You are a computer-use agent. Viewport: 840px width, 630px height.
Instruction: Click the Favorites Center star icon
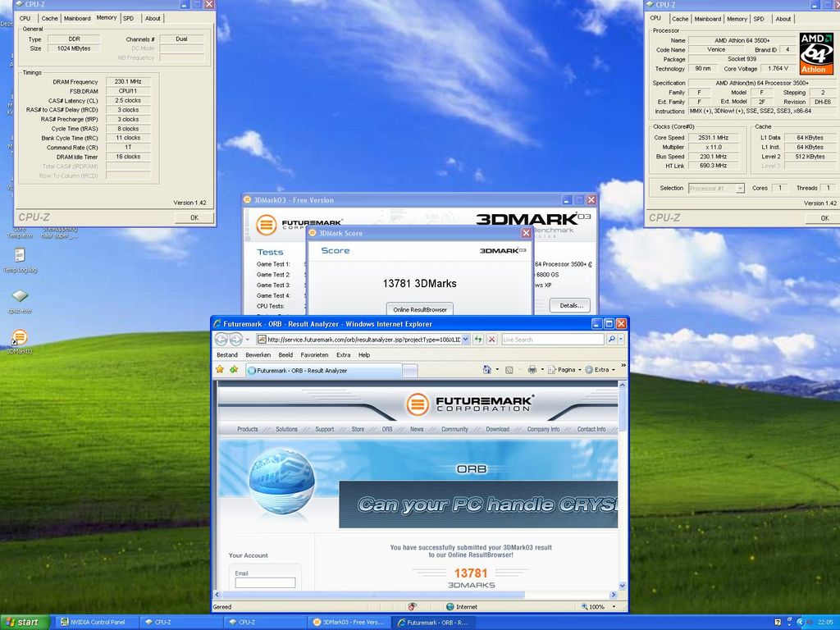pos(220,370)
